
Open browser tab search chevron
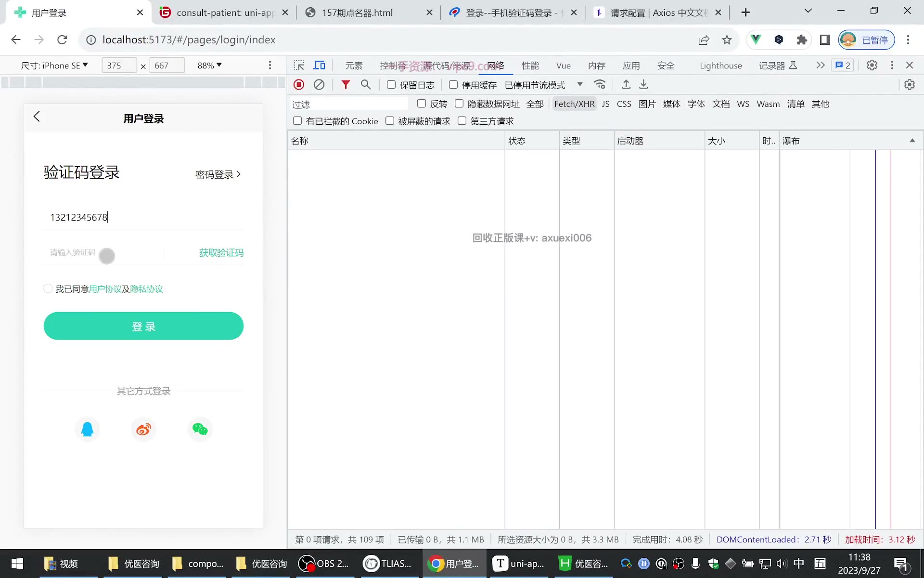point(808,11)
